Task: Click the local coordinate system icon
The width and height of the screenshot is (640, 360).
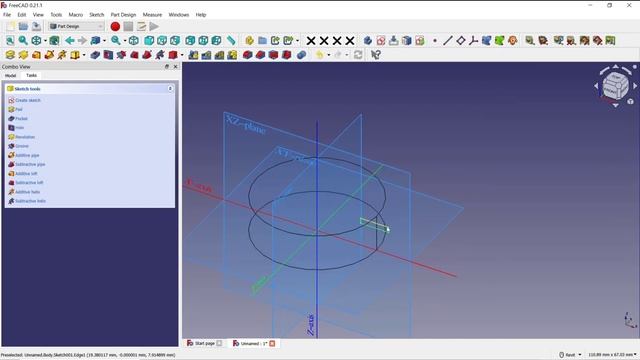Action: tap(473, 40)
